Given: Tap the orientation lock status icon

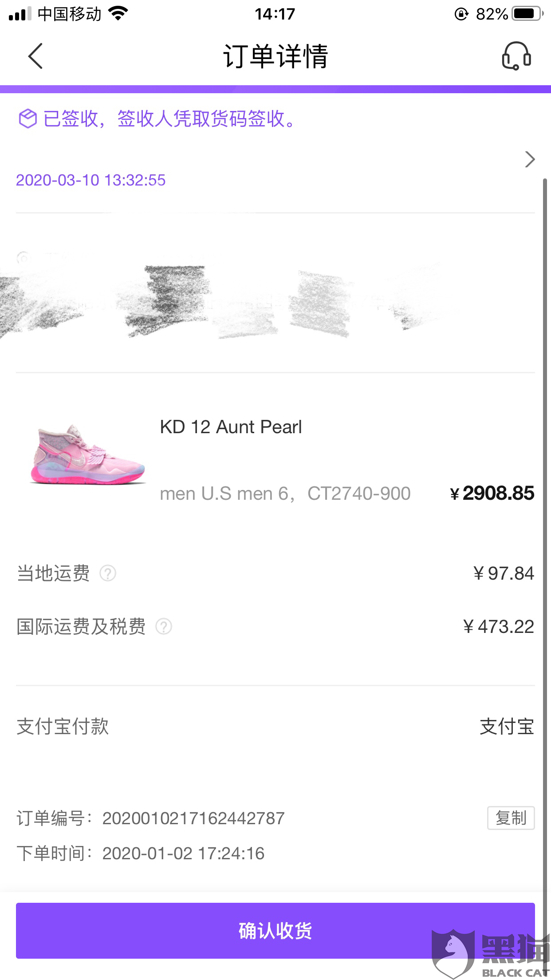Looking at the screenshot, I should point(461,14).
